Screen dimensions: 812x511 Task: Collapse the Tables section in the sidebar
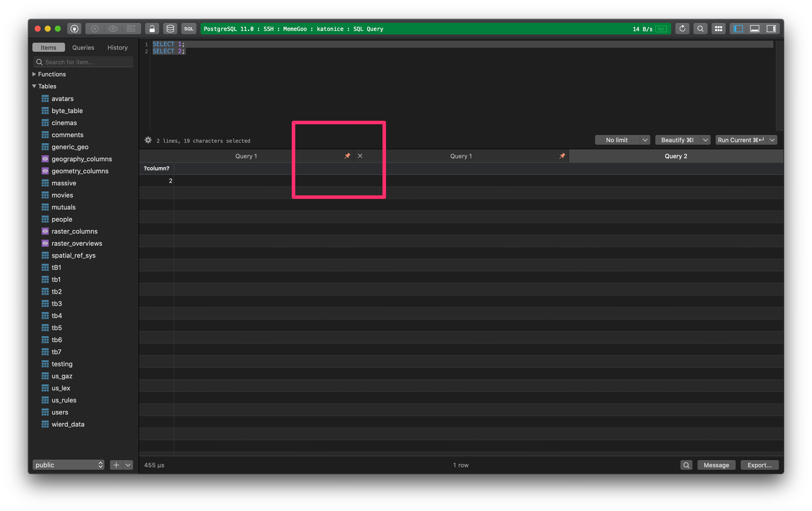34,86
